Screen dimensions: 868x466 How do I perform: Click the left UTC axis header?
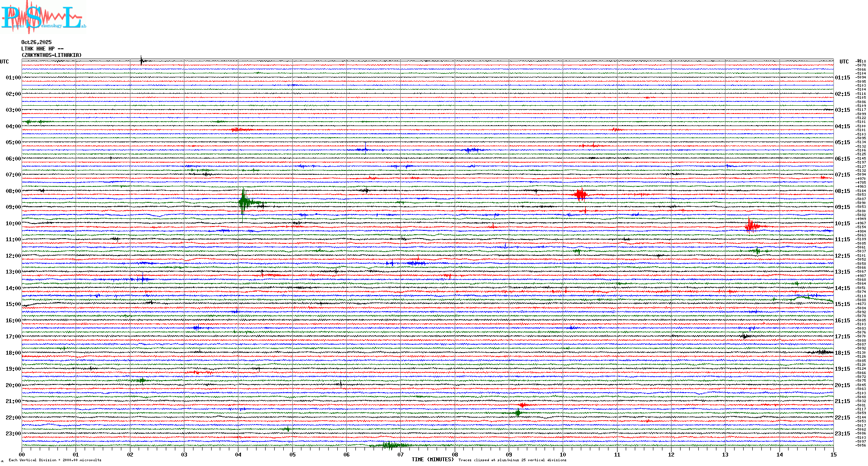click(4, 62)
